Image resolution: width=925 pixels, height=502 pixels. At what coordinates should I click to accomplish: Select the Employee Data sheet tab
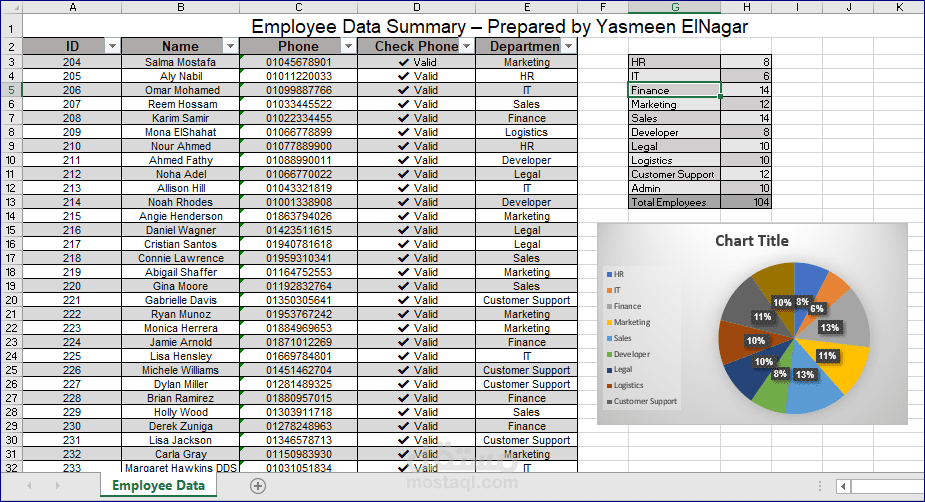[158, 485]
